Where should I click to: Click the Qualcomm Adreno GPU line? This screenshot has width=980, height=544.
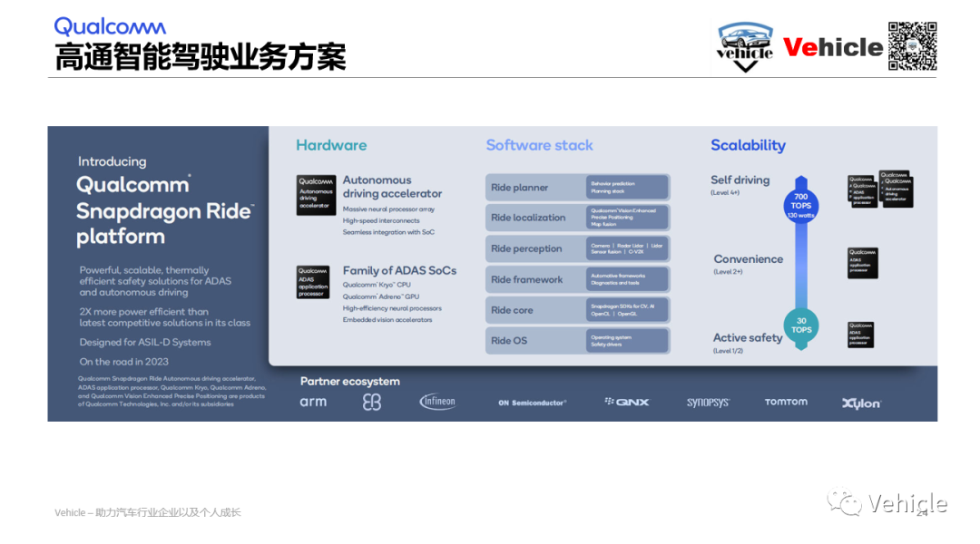pos(380,296)
